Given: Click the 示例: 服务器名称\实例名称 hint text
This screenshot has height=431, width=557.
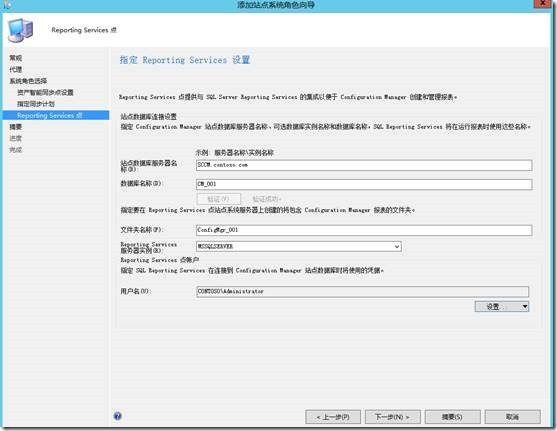Looking at the screenshot, I should tap(235, 153).
